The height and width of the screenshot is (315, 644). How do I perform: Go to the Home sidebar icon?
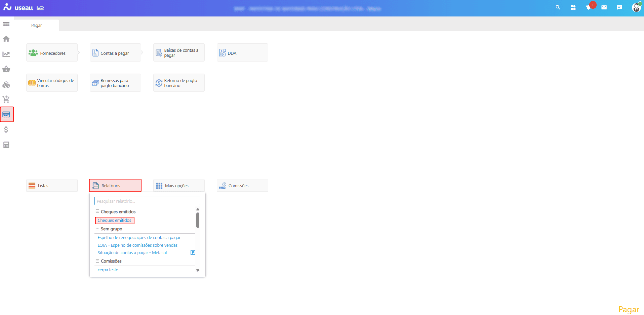[6, 39]
